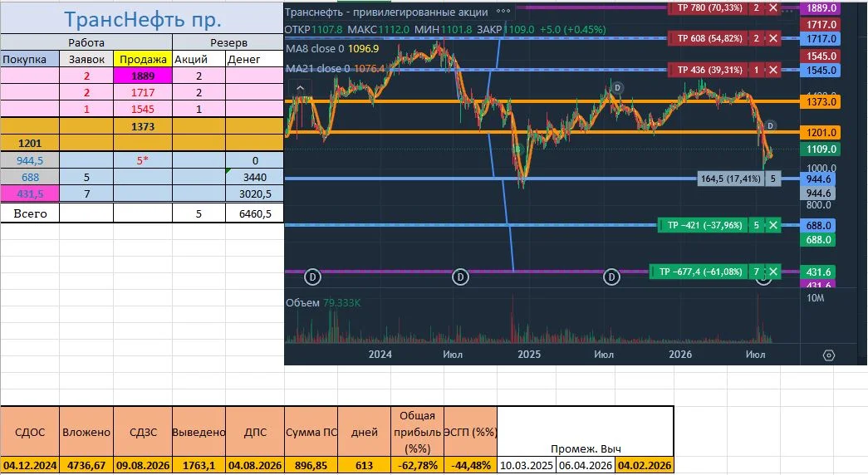Select the 1545 sale price cell
This screenshot has height=475, width=868.
[143, 109]
